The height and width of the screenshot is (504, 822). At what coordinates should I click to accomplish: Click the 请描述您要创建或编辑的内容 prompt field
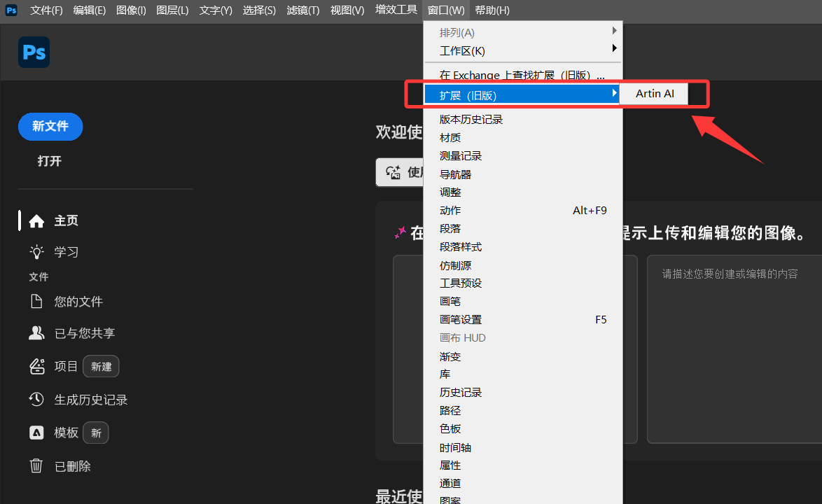coord(734,349)
